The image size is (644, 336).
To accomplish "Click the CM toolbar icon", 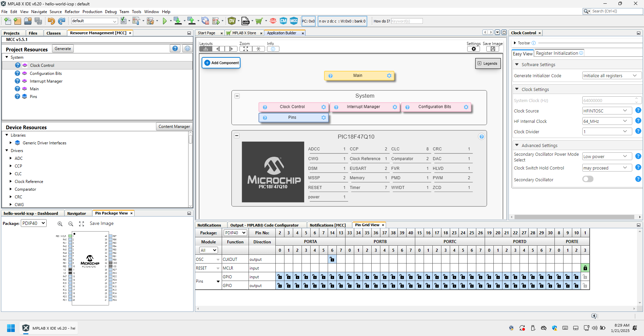I will point(283,21).
